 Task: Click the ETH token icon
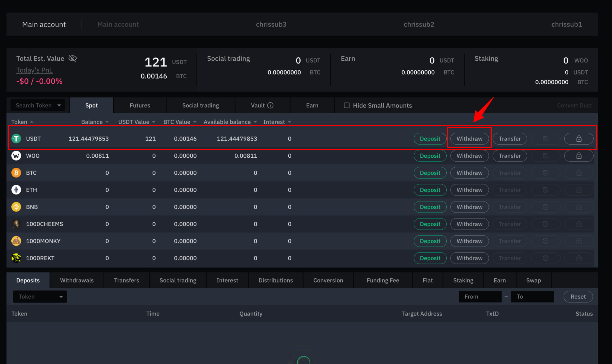16,190
